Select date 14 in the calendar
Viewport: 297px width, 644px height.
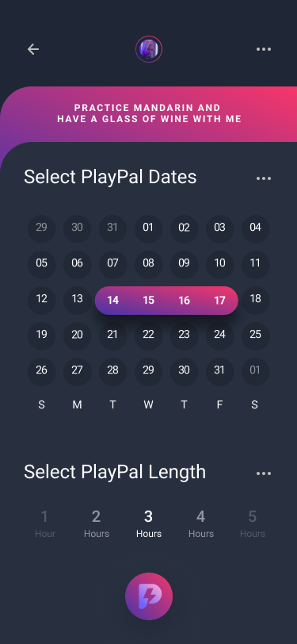click(112, 301)
